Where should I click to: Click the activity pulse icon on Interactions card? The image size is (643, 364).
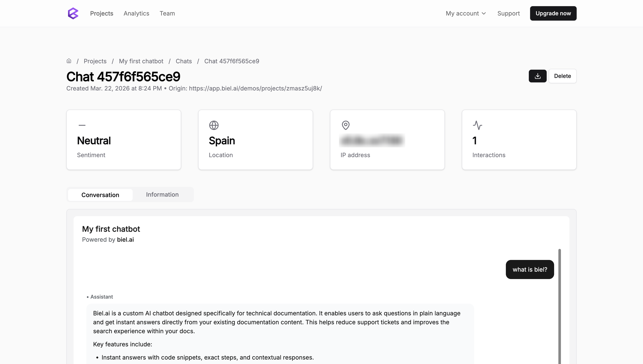pos(477,125)
